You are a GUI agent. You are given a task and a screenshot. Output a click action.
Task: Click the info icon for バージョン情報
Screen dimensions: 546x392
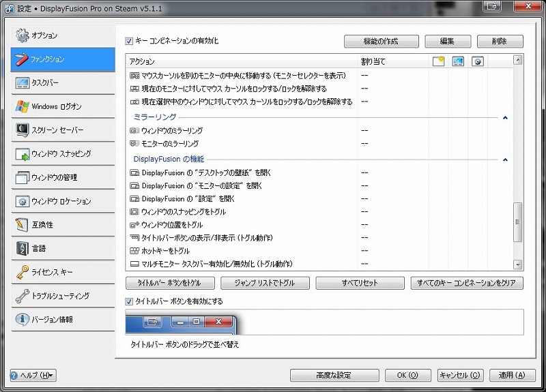click(x=23, y=319)
